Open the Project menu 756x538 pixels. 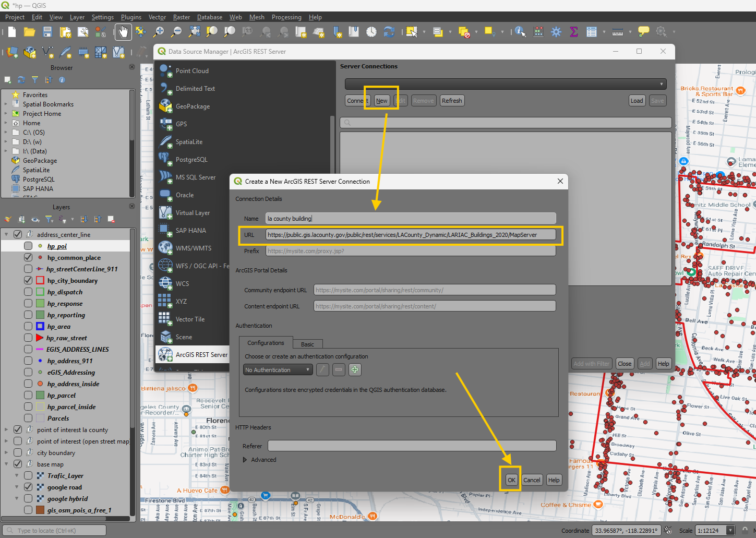(15, 17)
